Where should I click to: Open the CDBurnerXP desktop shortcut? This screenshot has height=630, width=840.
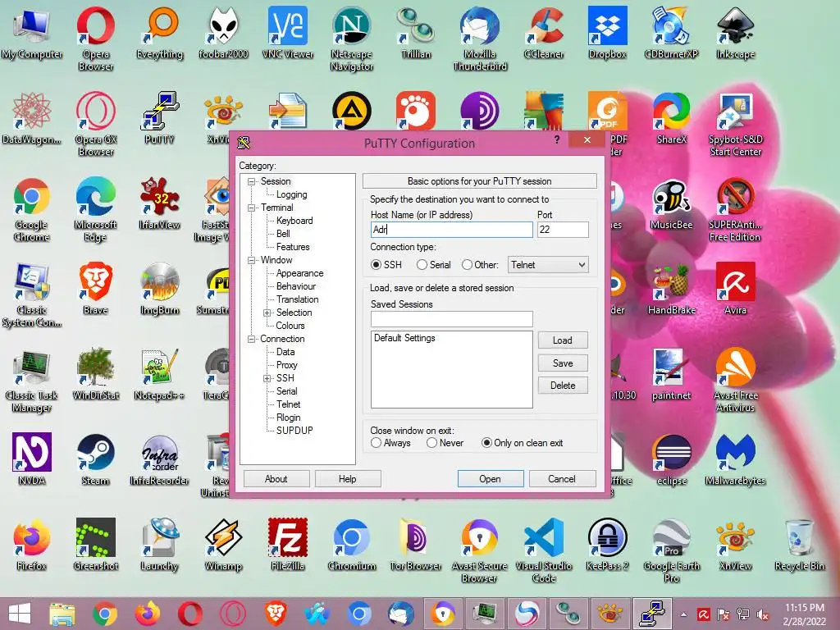(x=671, y=32)
